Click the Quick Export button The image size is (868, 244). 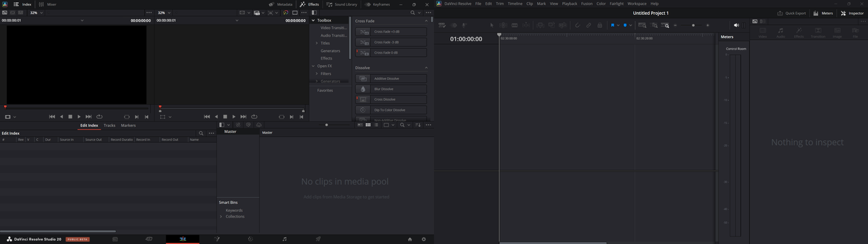[x=791, y=13]
